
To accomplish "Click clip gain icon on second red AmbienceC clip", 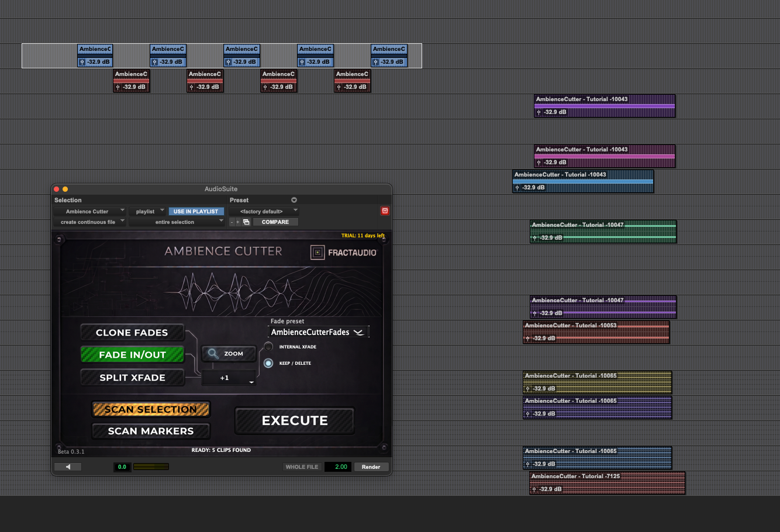I will (191, 87).
